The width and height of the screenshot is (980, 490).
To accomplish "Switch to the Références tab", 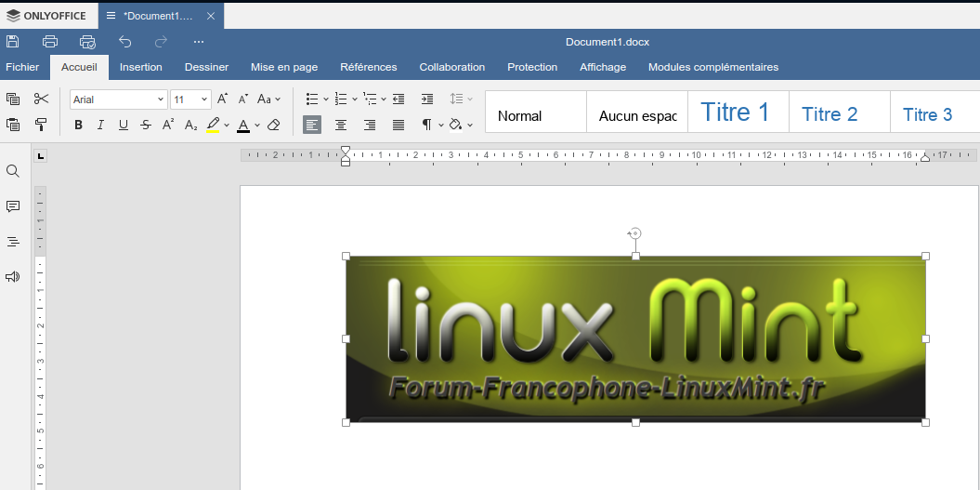I will click(368, 67).
